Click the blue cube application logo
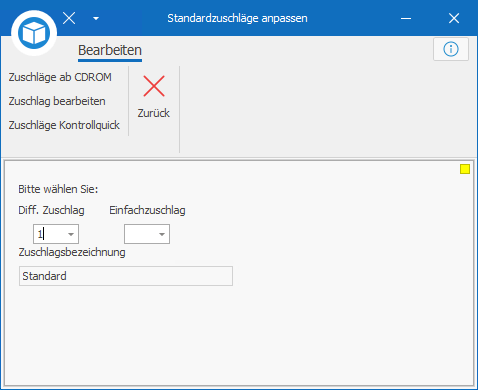Viewport: 478px width, 390px height. [x=34, y=33]
